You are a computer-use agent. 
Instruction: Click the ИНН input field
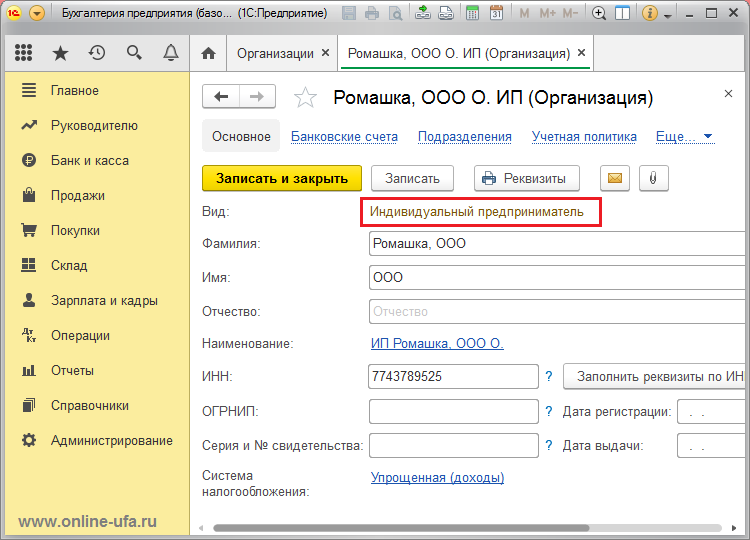click(453, 376)
